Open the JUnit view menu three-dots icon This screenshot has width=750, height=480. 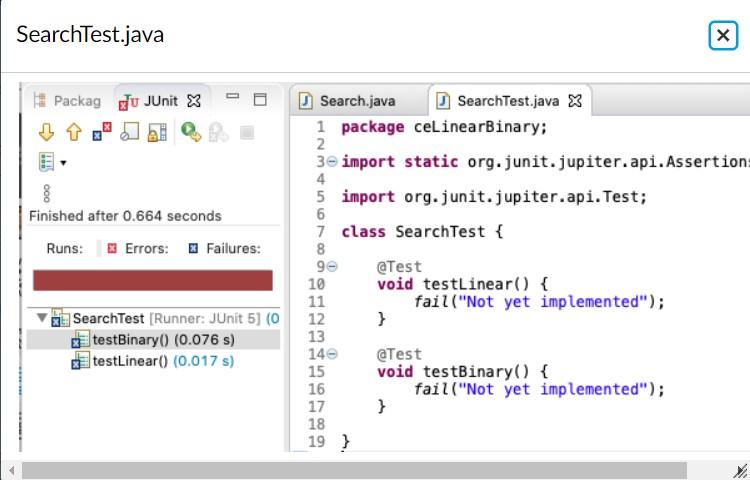46,194
